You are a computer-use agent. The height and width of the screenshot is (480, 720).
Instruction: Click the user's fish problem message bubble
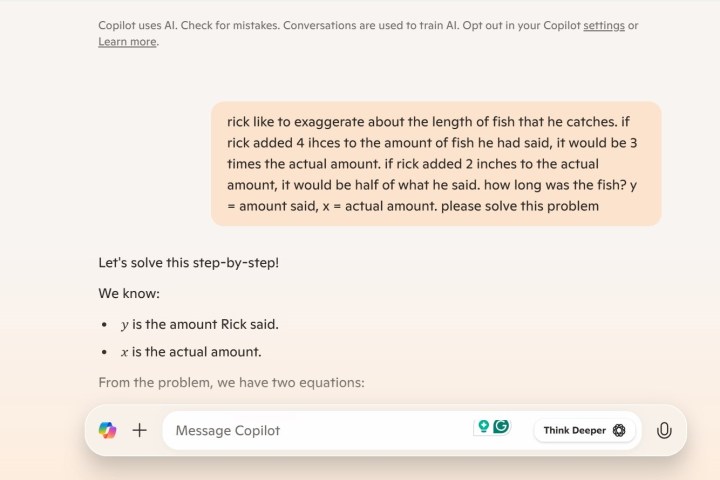click(436, 163)
